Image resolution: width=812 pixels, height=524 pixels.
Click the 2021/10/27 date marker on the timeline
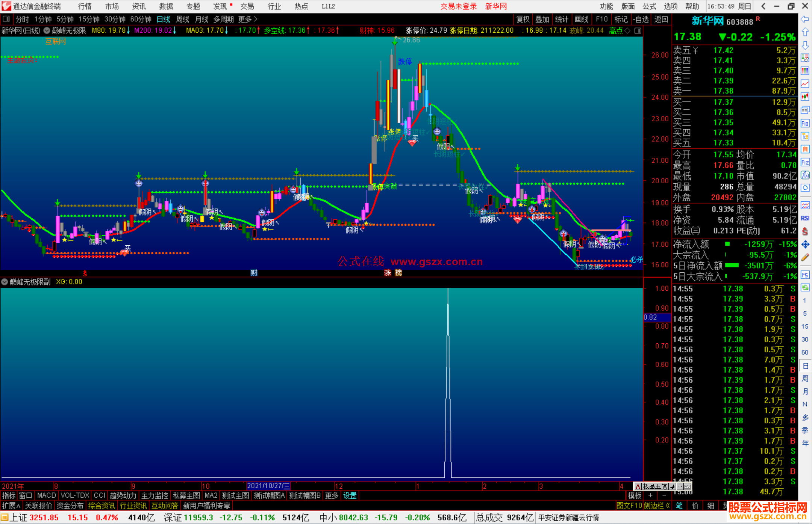(x=268, y=486)
